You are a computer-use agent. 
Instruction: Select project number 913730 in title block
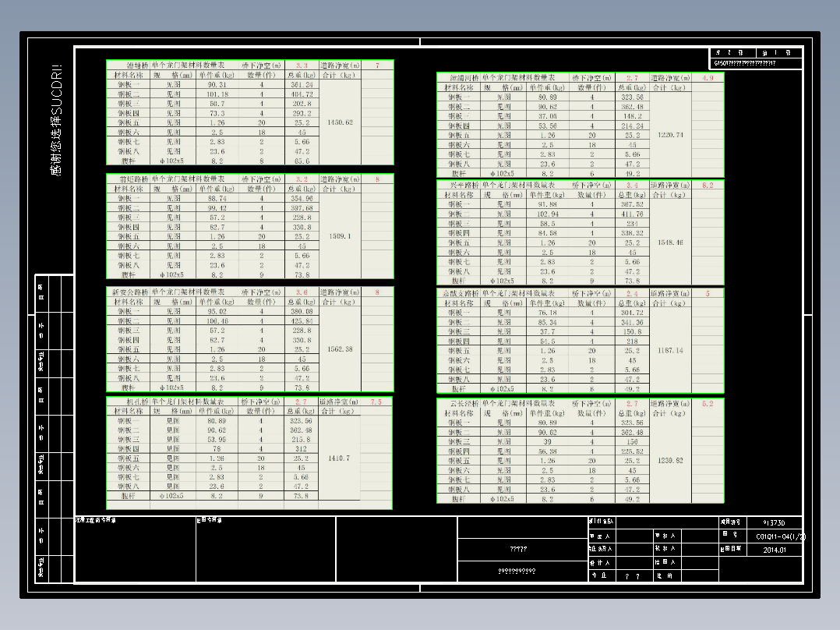774,522
